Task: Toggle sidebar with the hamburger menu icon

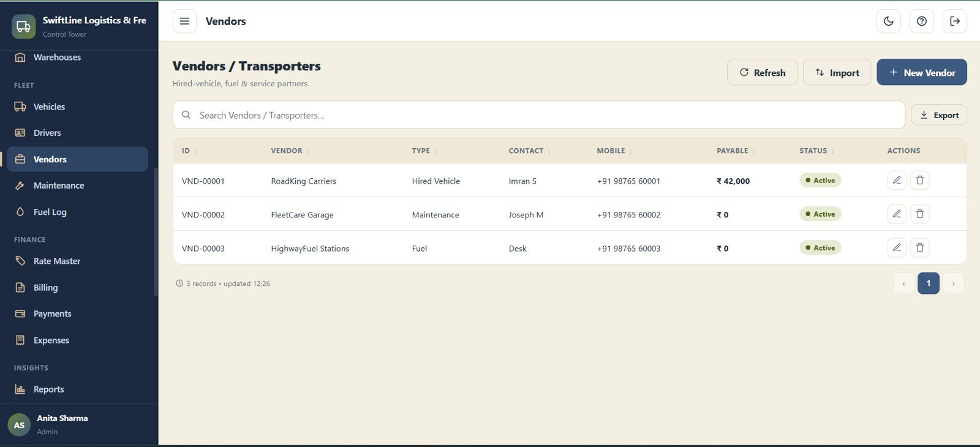Action: pos(184,21)
